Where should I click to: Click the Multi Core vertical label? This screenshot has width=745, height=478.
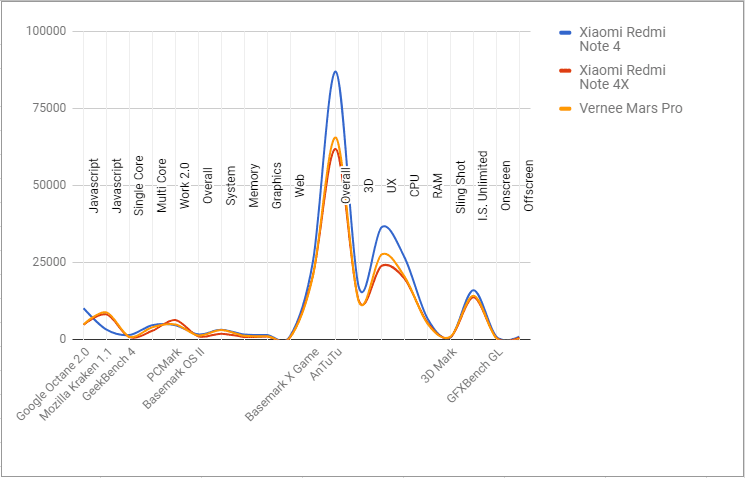click(162, 186)
